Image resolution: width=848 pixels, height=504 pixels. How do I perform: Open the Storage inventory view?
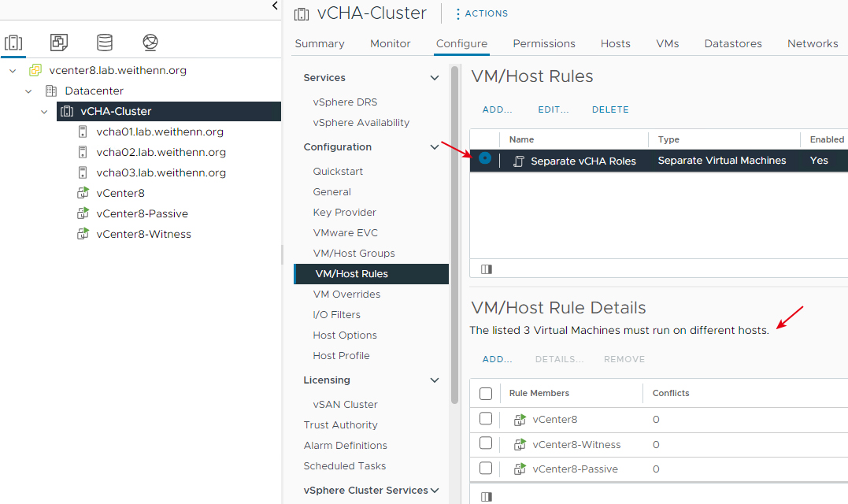[x=105, y=43]
